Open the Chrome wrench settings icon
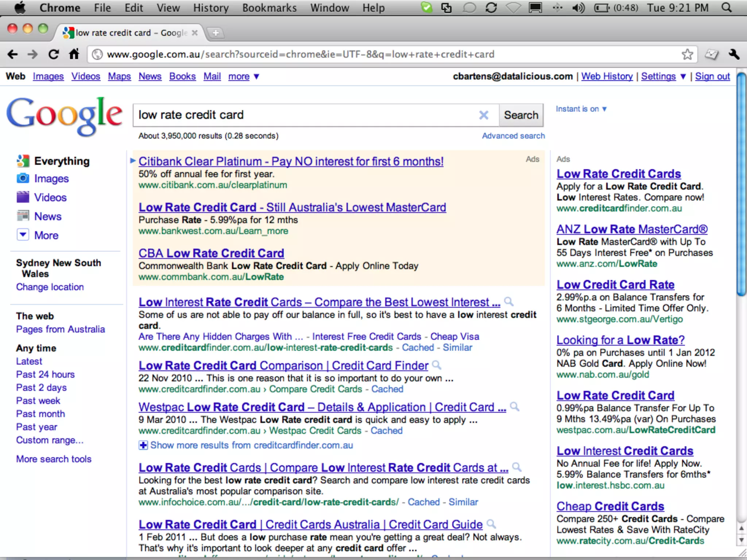The image size is (747, 560). pos(734,55)
